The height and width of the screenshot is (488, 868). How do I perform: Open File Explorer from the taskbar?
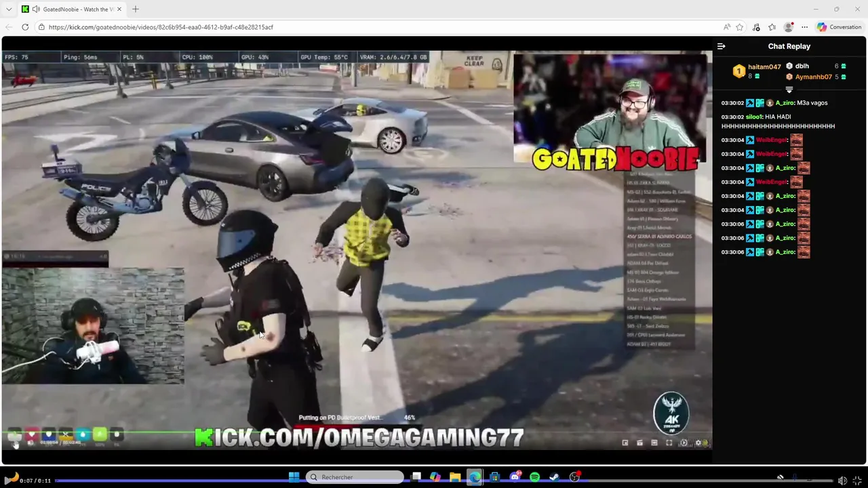[x=455, y=477]
